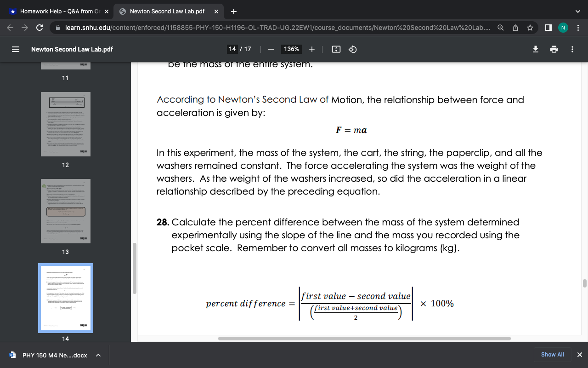Open the print dialog for the PDF
This screenshot has height=368, width=588.
click(x=554, y=49)
